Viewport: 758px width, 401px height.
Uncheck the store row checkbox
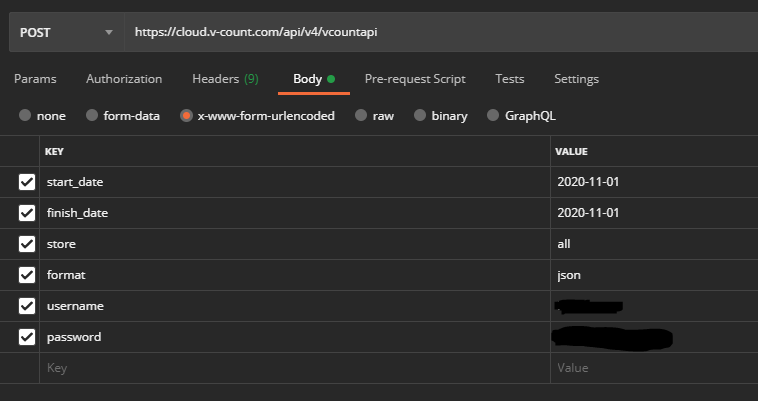point(27,244)
